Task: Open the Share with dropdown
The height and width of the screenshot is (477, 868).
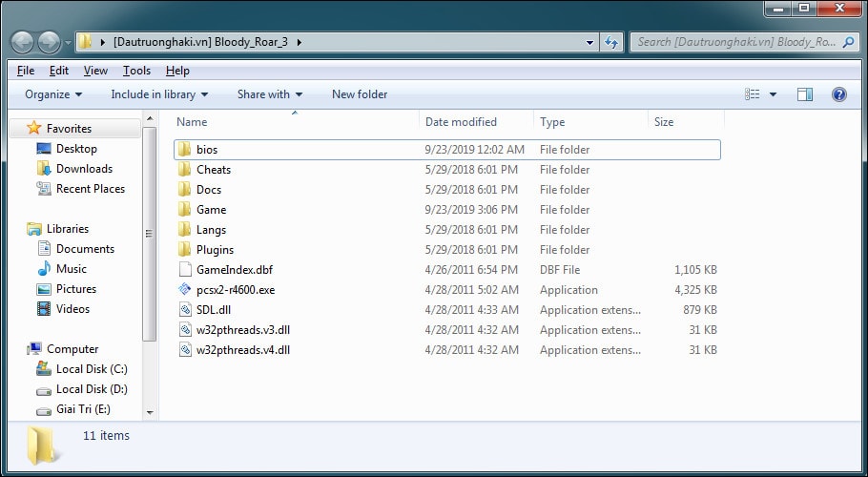Action: tap(270, 94)
